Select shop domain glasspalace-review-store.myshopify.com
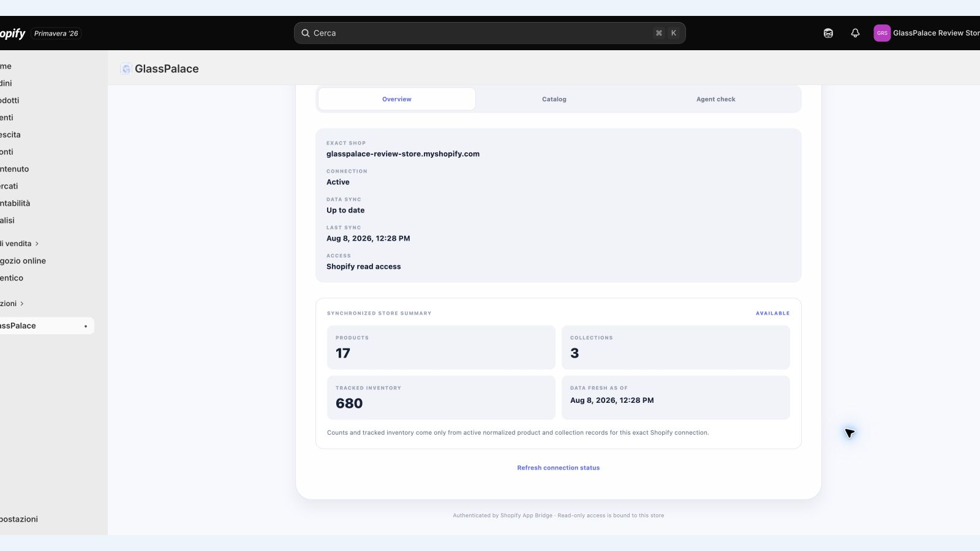This screenshot has height=551, width=980. 403,154
